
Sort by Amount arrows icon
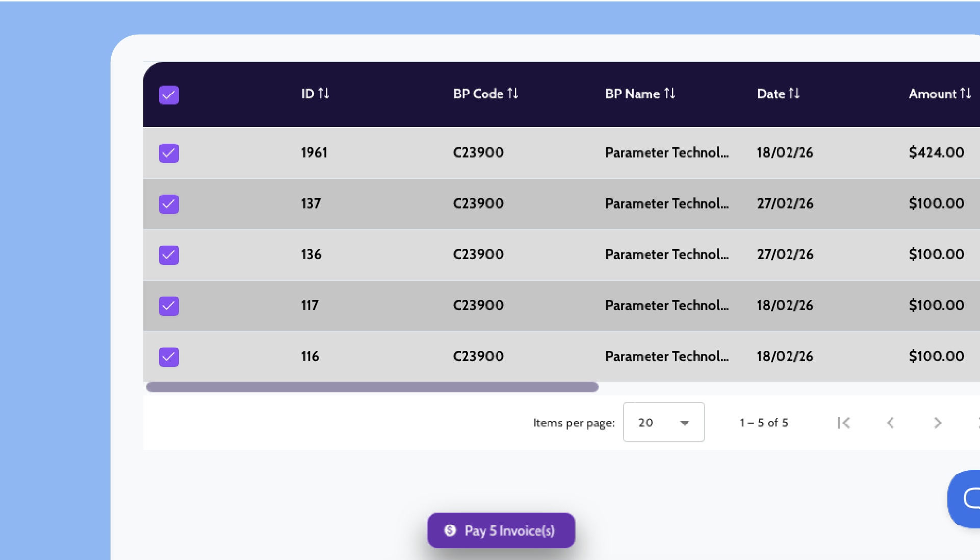tap(965, 94)
